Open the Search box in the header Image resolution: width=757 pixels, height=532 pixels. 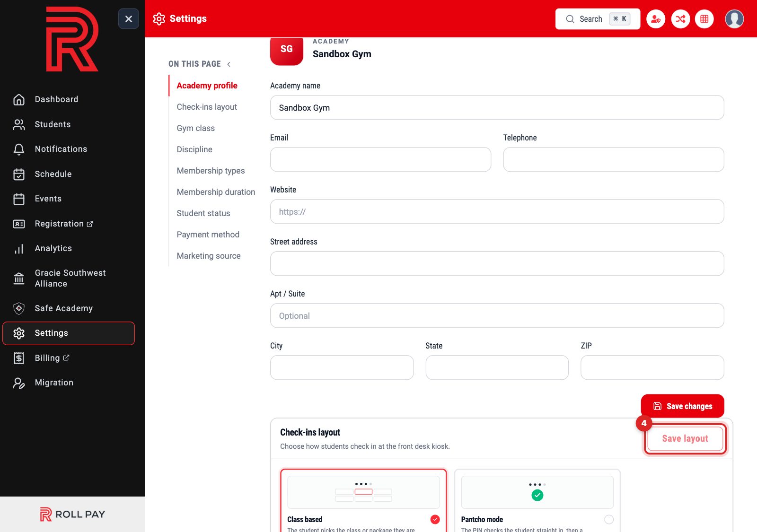(598, 19)
